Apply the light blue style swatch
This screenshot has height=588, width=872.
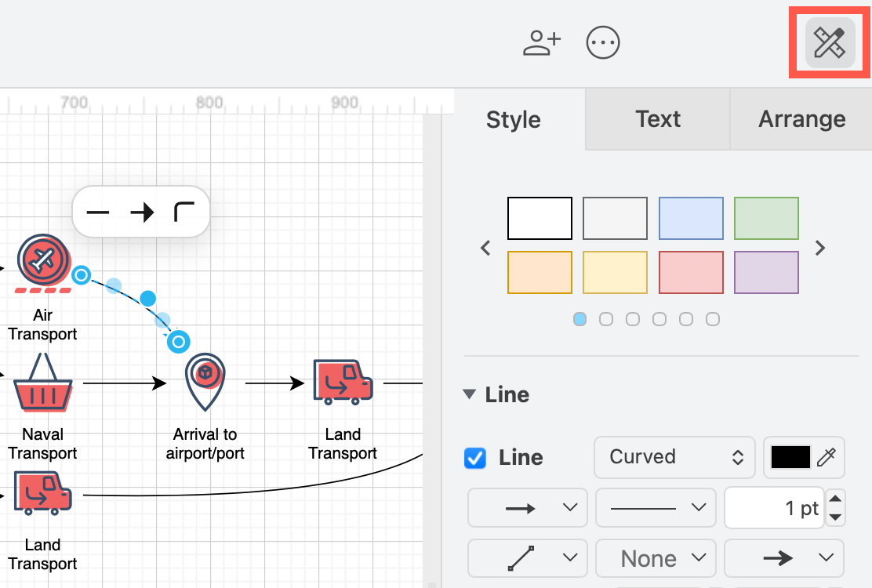point(691,219)
